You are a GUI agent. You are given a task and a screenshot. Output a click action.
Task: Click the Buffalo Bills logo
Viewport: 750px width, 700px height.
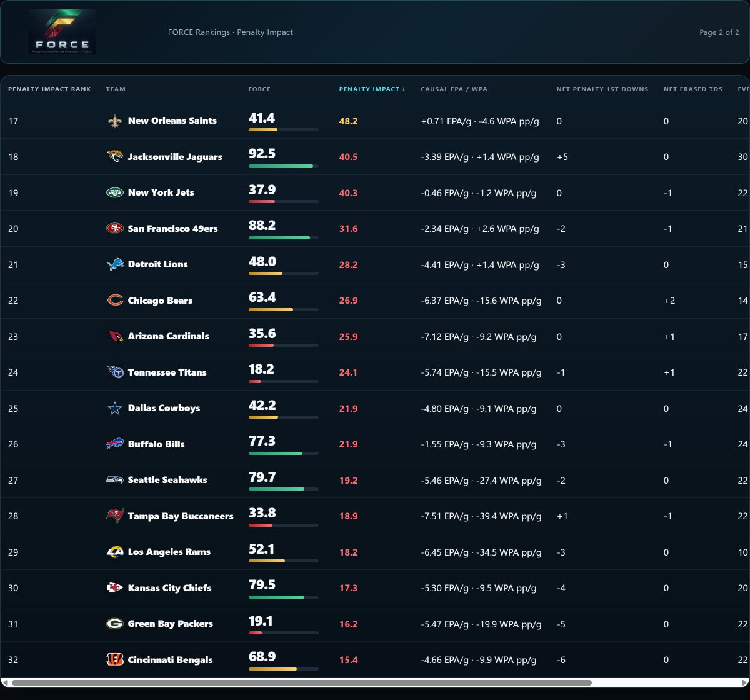coord(115,444)
